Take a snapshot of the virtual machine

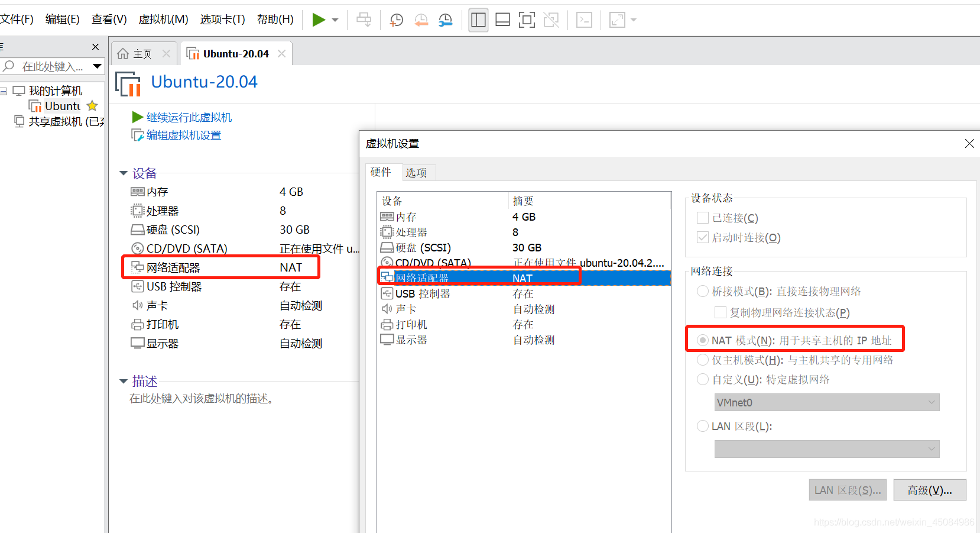click(x=395, y=20)
